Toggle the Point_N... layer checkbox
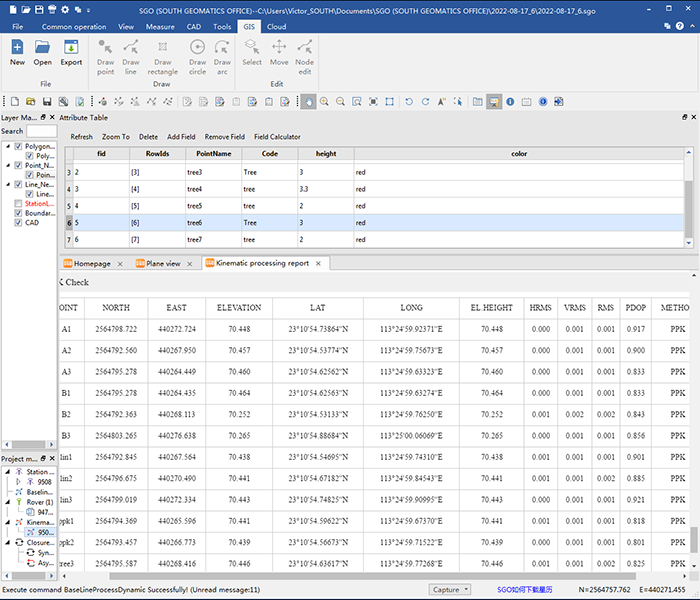Viewport: 700px width, 600px height. tap(18, 165)
